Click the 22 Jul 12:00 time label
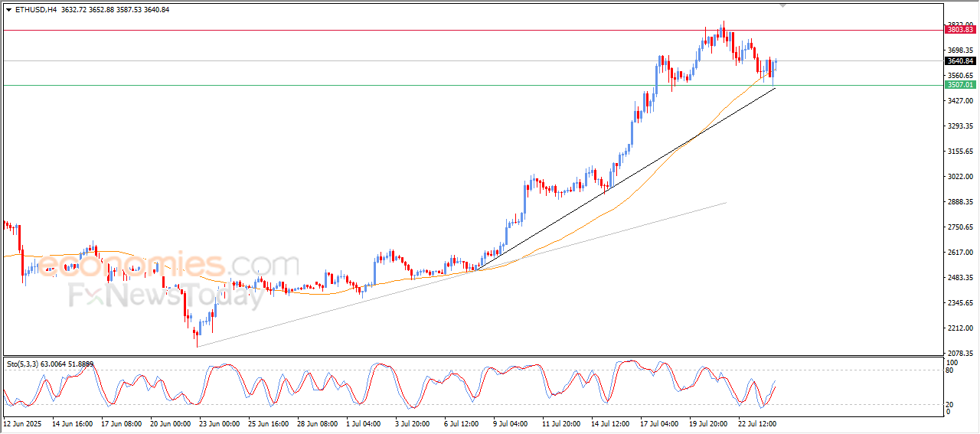The height and width of the screenshot is (434, 980). (x=758, y=423)
